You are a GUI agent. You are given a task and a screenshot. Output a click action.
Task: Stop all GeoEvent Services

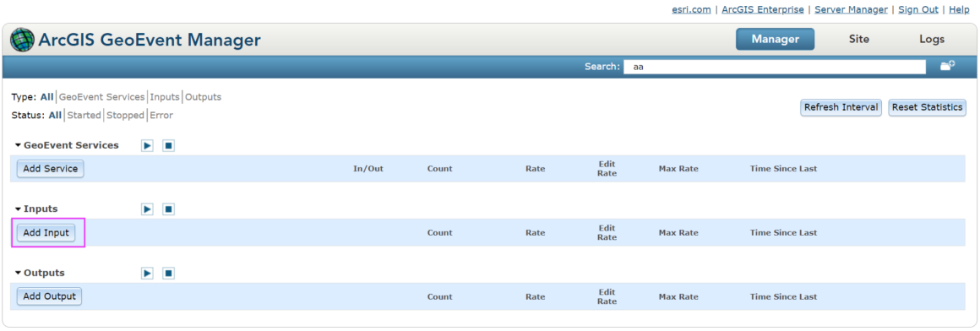[x=168, y=145]
